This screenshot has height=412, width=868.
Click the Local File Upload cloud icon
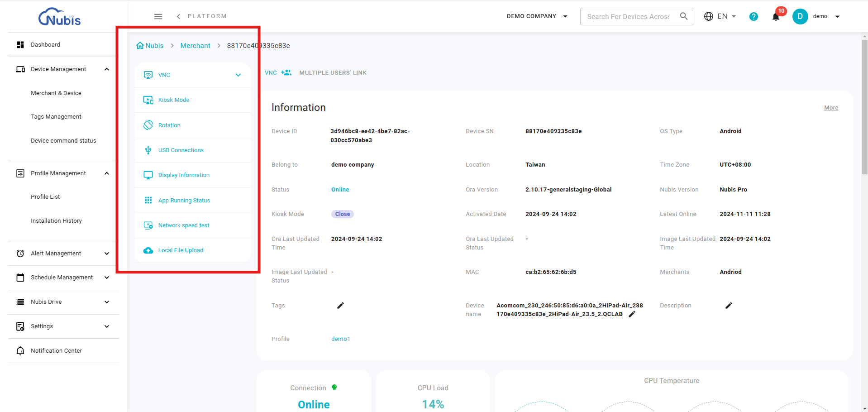[x=148, y=250]
